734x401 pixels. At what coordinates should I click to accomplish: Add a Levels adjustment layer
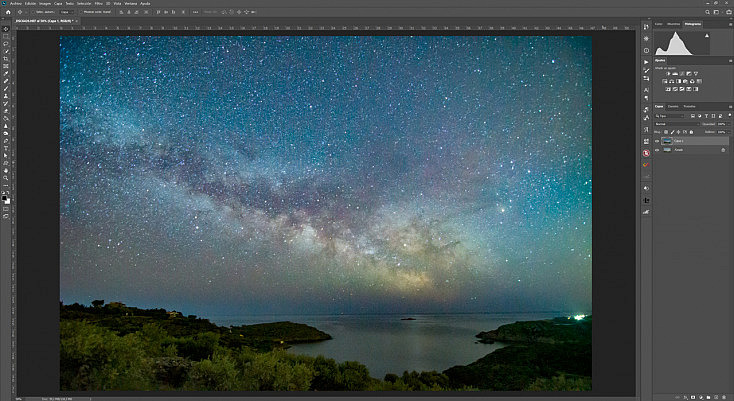click(675, 73)
